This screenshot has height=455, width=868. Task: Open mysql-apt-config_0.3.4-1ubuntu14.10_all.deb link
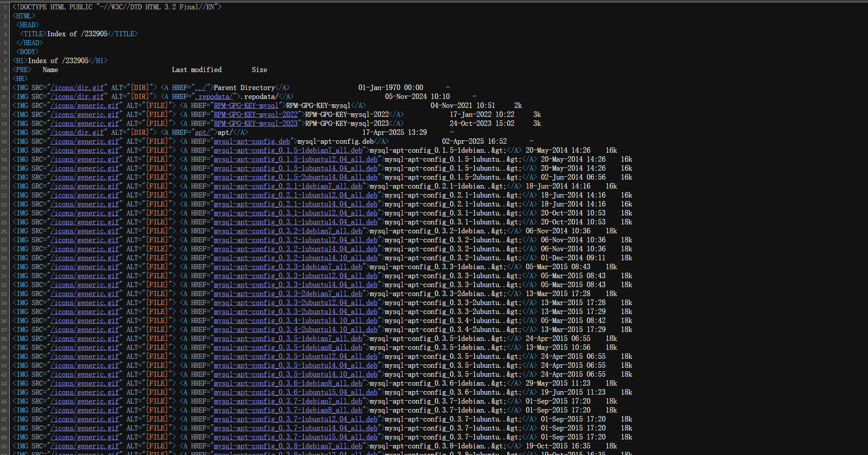pos(296,321)
